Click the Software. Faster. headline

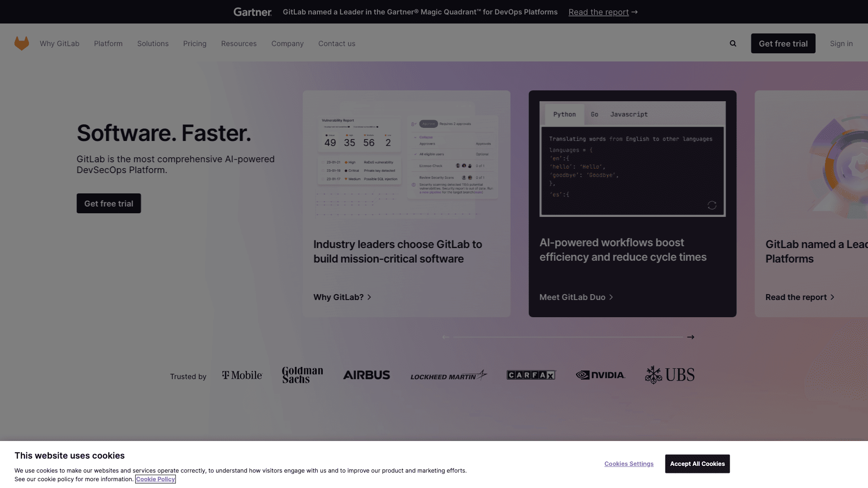(164, 133)
